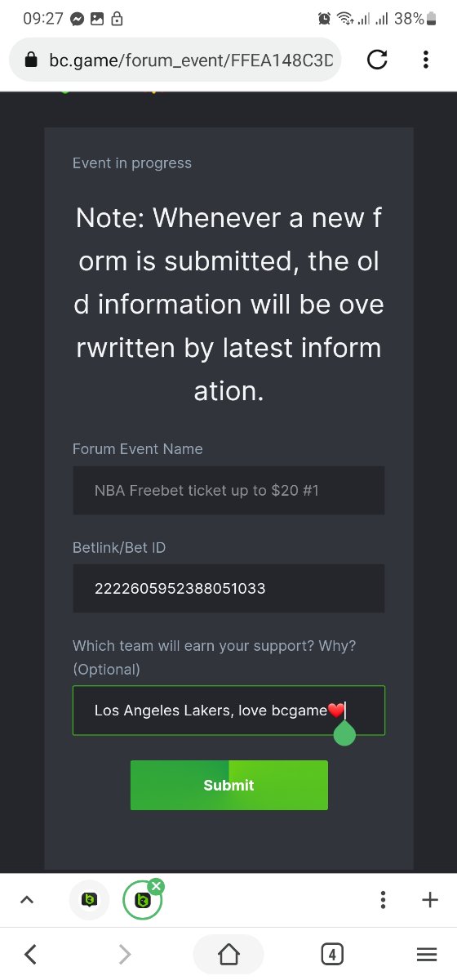Tap the Forum Event Name field
Image resolution: width=457 pixels, height=980 pixels.
coord(228,490)
